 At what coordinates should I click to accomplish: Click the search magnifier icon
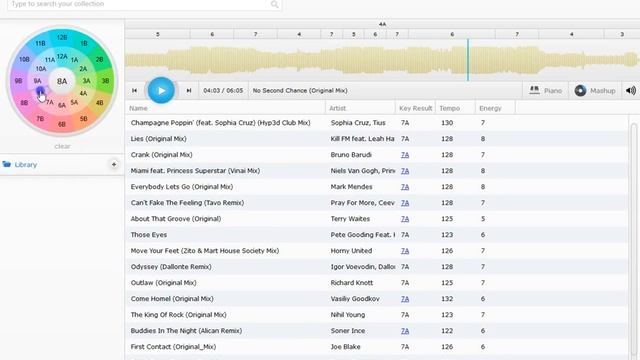coord(275,4)
